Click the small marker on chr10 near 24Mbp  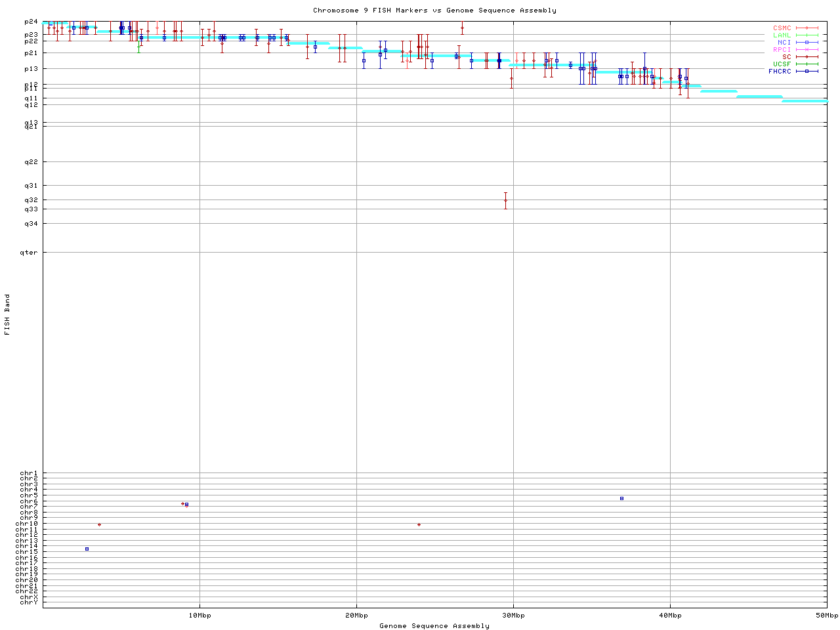pyautogui.click(x=419, y=524)
